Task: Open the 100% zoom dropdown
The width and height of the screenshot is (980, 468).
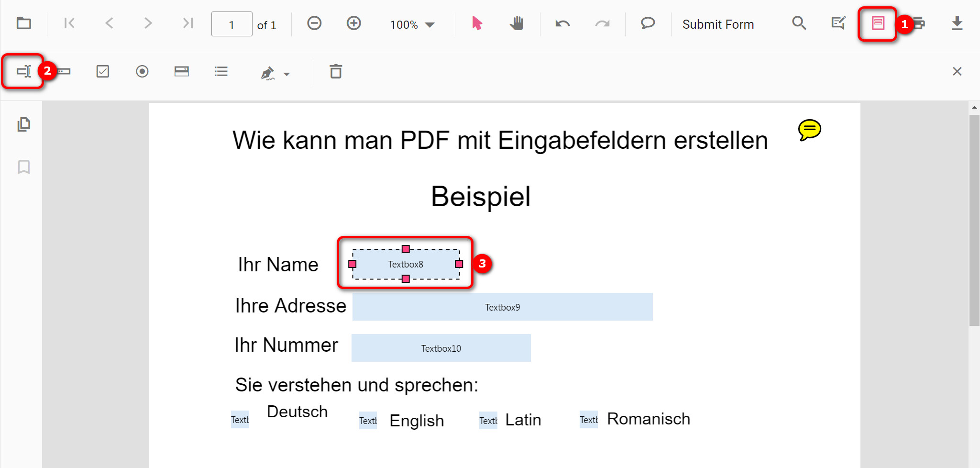Action: (412, 24)
